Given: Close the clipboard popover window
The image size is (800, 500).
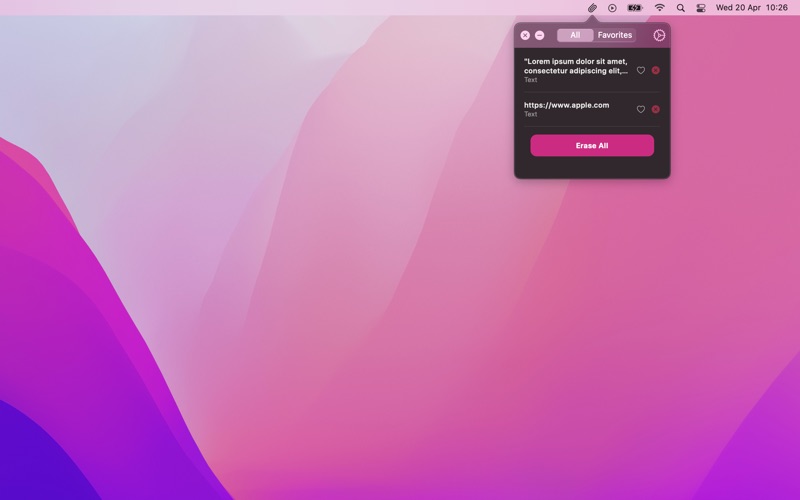Looking at the screenshot, I should click(x=525, y=35).
